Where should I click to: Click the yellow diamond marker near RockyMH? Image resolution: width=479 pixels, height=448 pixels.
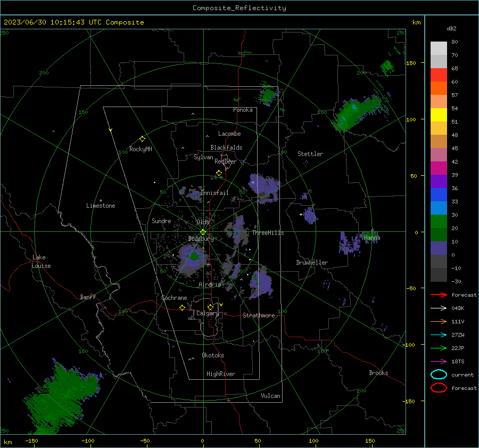click(142, 139)
